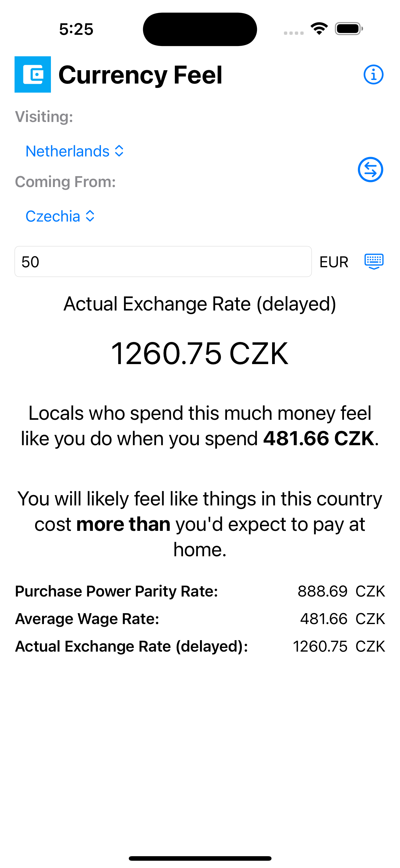Focus the amount field containing 50
This screenshot has height=868, width=400.
163,261
